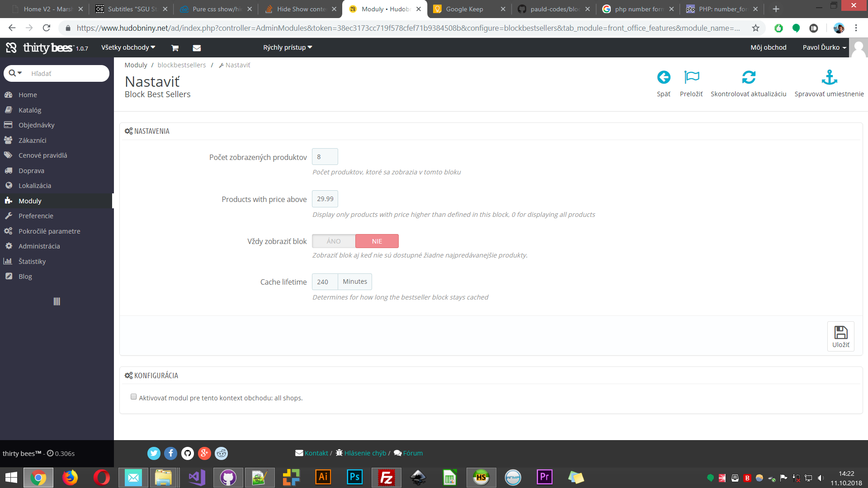Open the GitHub icon in footer
The width and height of the screenshot is (868, 488).
tap(188, 453)
